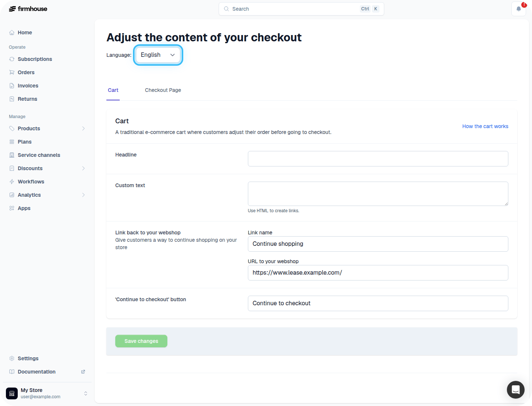Click the Firmhouse logo
Viewport: 532px width, 406px height.
coord(28,9)
